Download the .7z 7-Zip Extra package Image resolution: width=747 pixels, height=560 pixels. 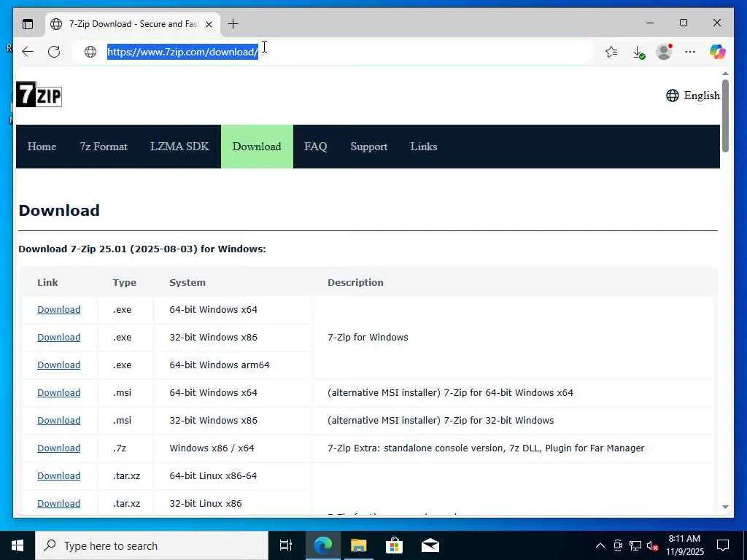tap(58, 448)
